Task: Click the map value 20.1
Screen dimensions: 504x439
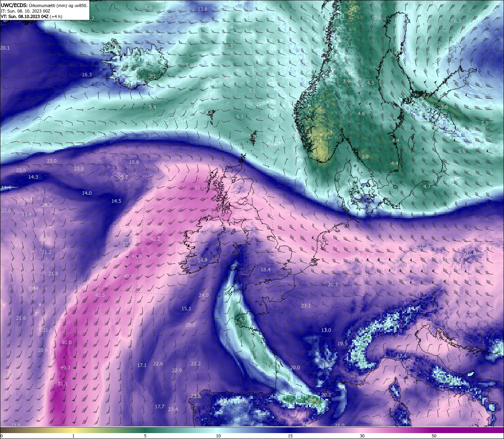Action: 5,48
